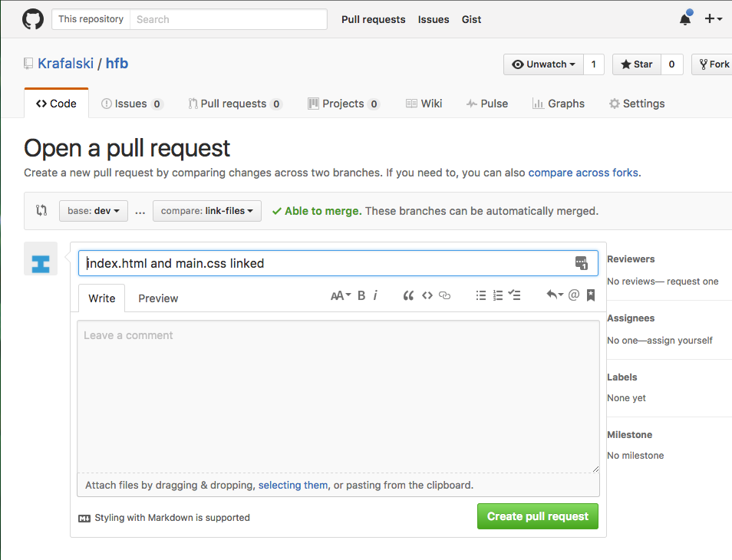Click assign yourself link

click(x=680, y=340)
